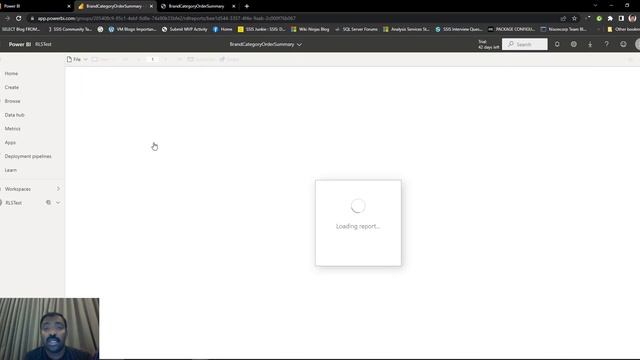Open Apps in the navigation pane
This screenshot has width=640, height=360.
click(x=10, y=142)
